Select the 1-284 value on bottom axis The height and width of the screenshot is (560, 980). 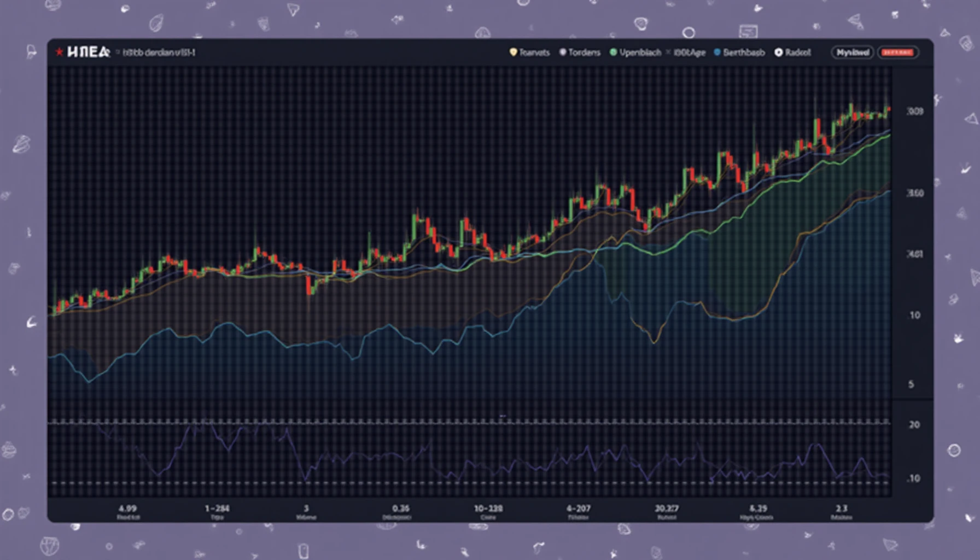tap(217, 508)
